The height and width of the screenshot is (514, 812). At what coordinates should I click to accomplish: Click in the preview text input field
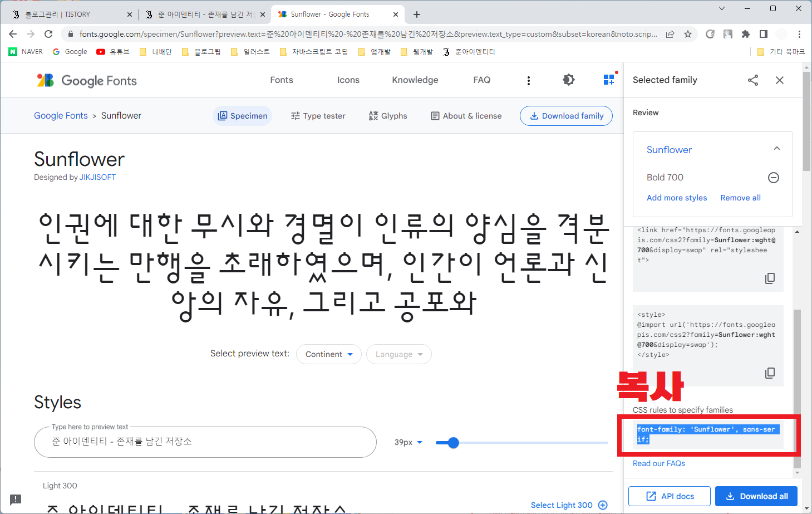[205, 442]
